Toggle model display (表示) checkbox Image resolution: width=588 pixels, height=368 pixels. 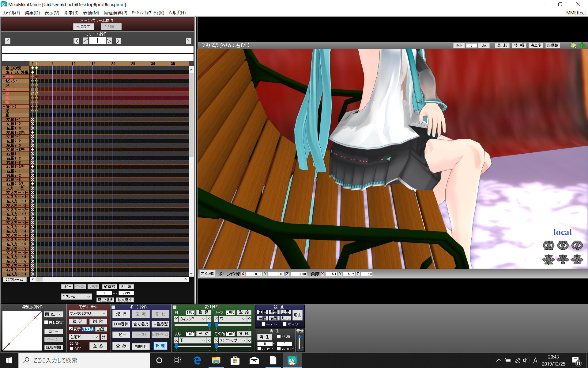click(x=71, y=329)
